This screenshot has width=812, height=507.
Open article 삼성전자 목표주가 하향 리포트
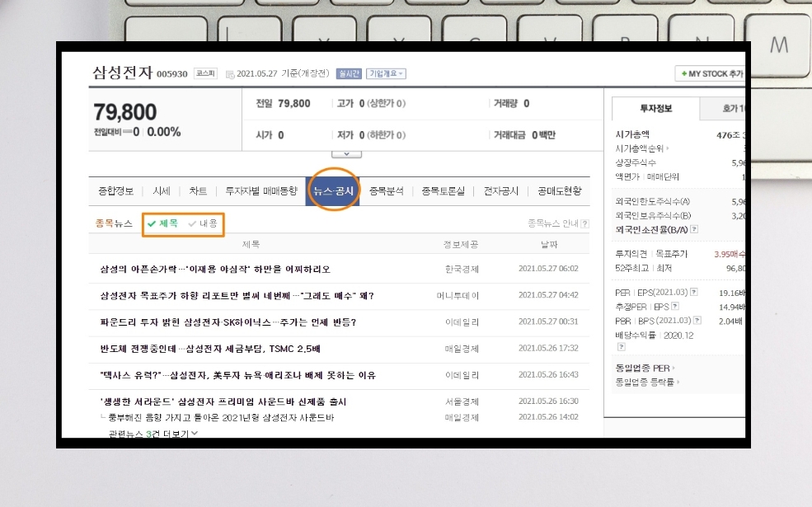pos(237,296)
